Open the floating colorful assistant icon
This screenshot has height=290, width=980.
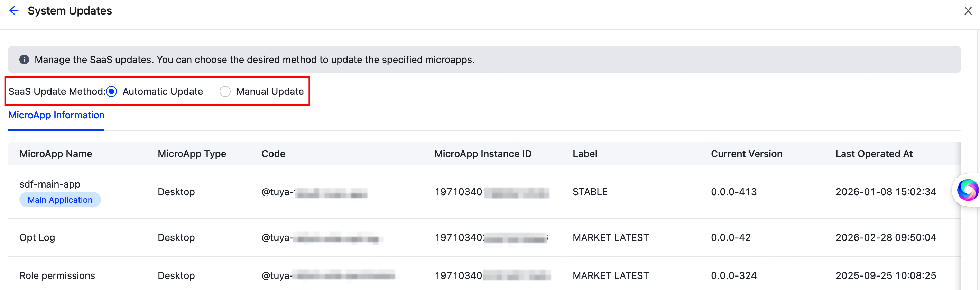pos(967,190)
